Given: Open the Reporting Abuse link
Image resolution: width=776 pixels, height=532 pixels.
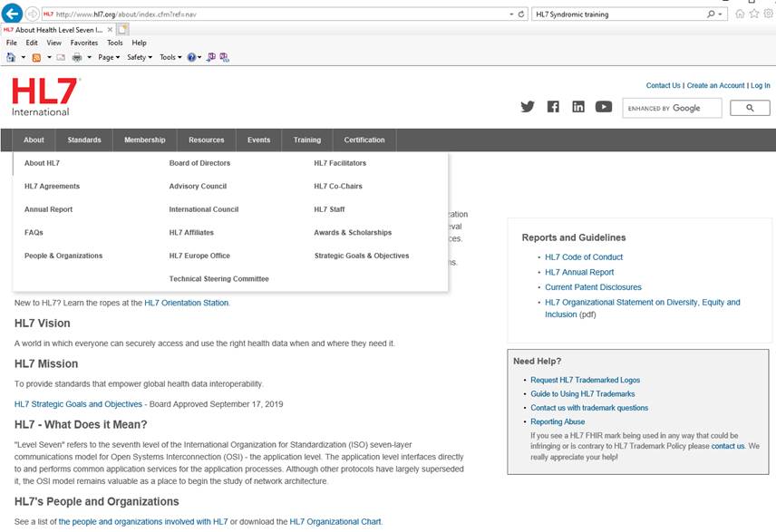Looking at the screenshot, I should (558, 421).
